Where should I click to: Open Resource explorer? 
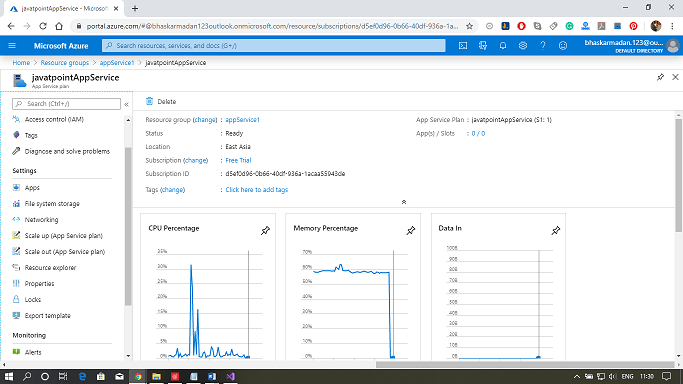50,268
